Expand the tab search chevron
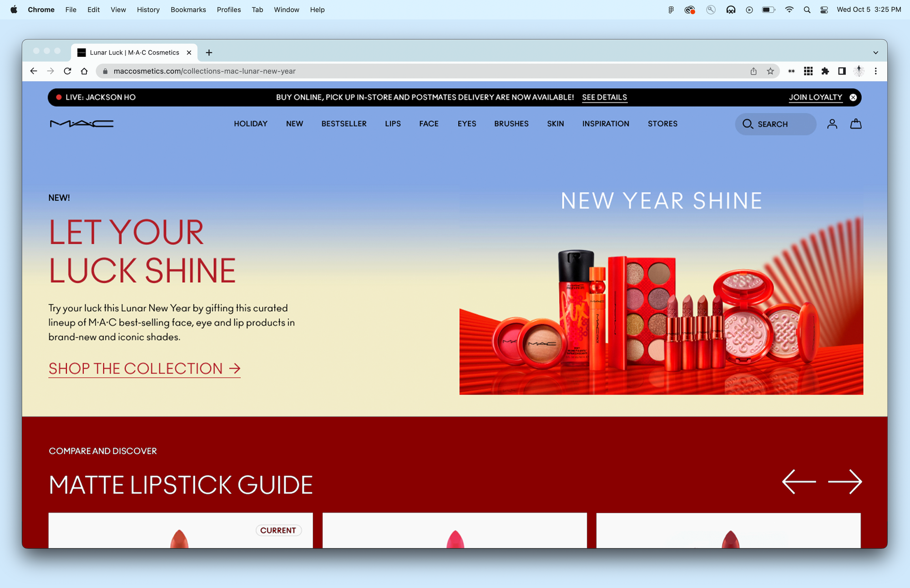The height and width of the screenshot is (588, 910). 875,53
